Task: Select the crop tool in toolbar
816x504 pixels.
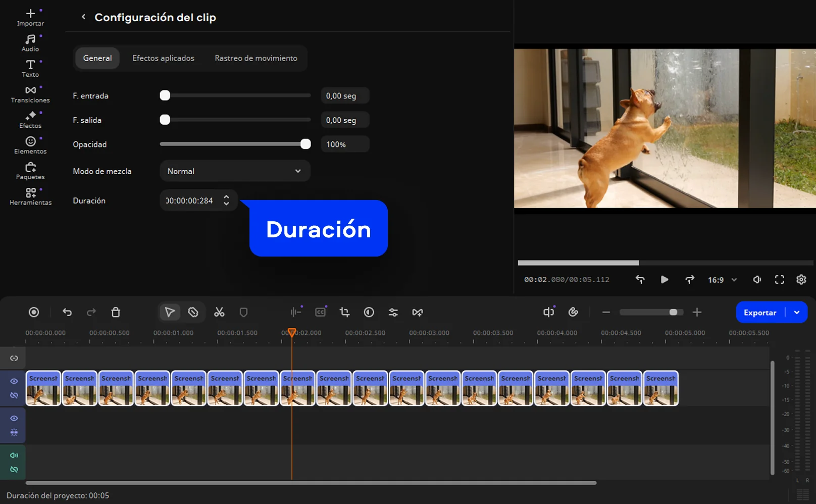Action: (x=345, y=312)
